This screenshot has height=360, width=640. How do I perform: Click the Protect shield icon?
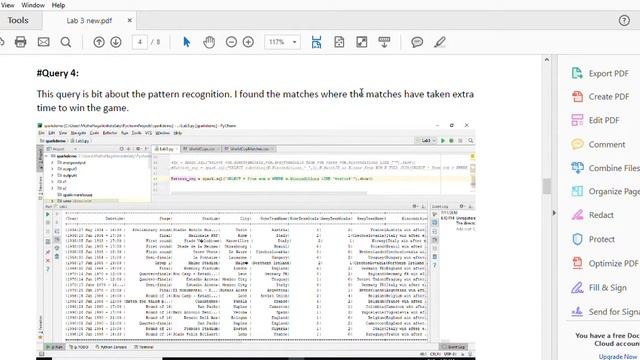(x=577, y=239)
